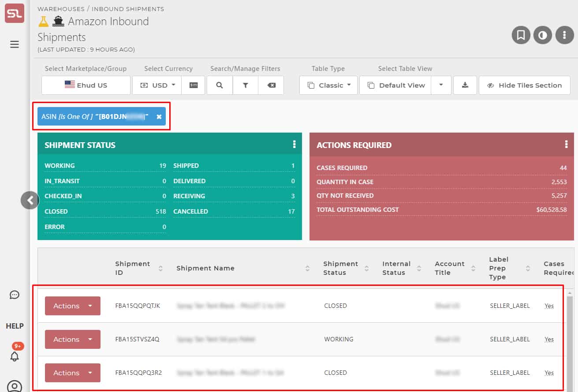Screen dimensions: 578x392
Task: Open the funnel filter button
Action: tap(246, 85)
